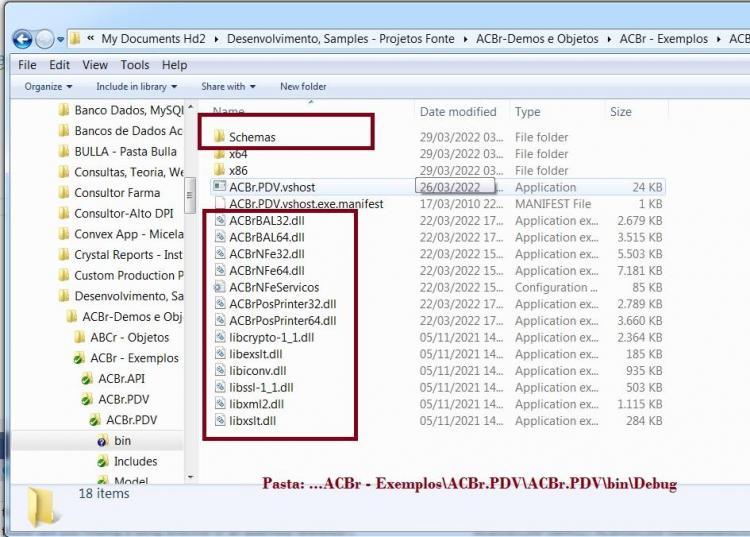This screenshot has width=750, height=537.
Task: Click the address bar folder icon
Action: click(x=75, y=39)
